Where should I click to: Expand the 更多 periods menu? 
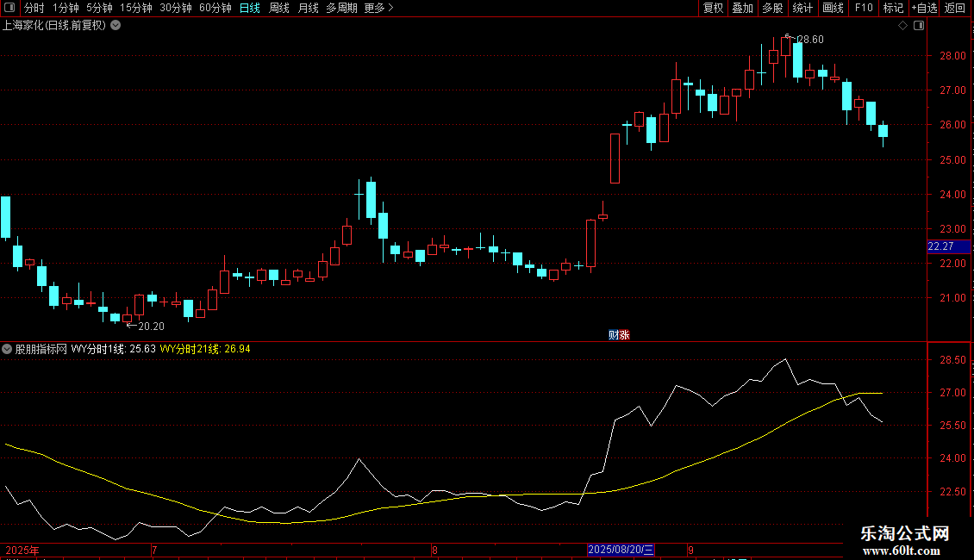[x=378, y=8]
